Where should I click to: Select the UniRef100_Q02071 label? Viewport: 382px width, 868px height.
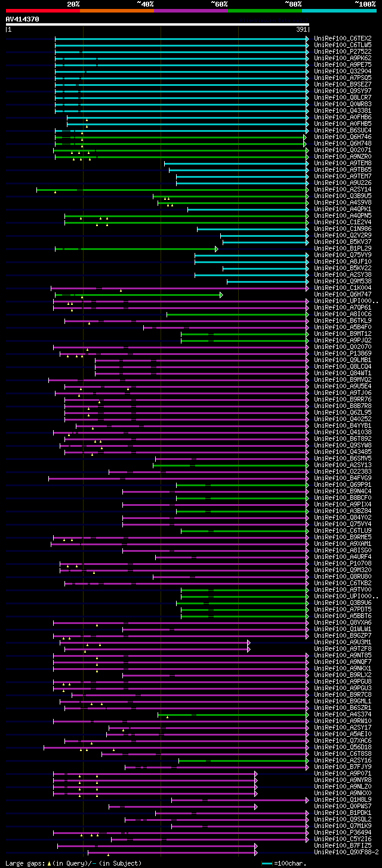pos(343,150)
